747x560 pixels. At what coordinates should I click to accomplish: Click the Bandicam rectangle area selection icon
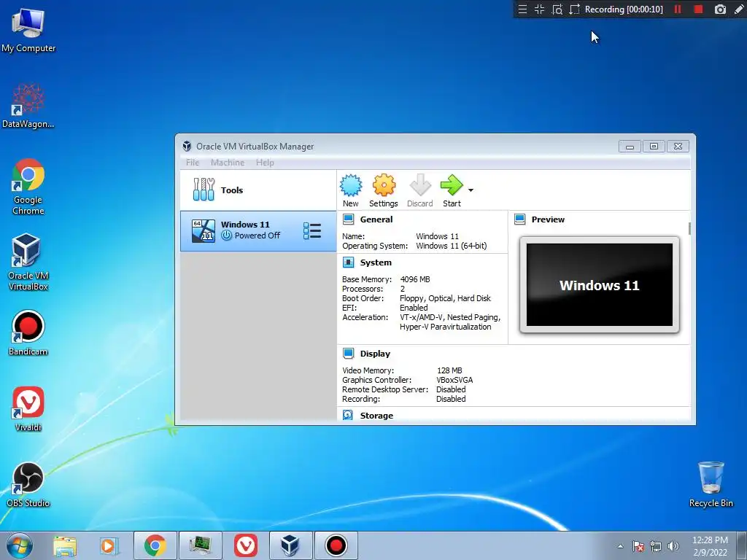tap(575, 9)
